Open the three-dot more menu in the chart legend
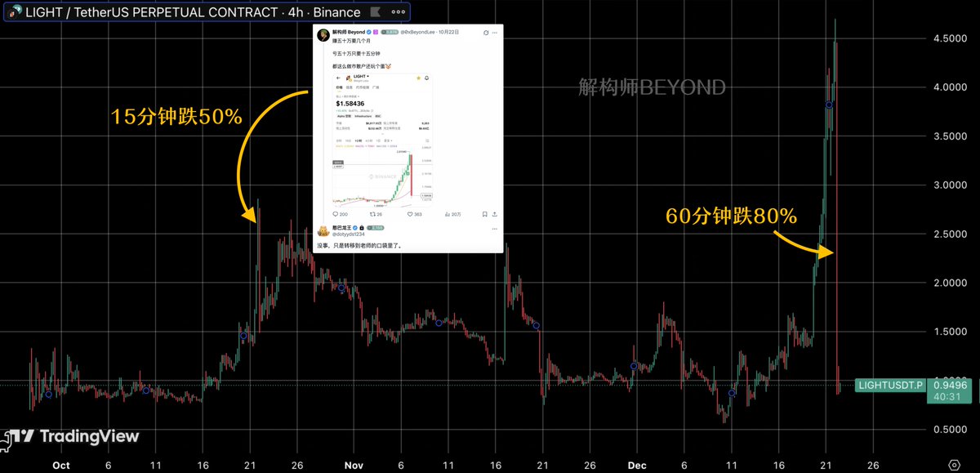Image resolution: width=980 pixels, height=473 pixels. coord(399,11)
